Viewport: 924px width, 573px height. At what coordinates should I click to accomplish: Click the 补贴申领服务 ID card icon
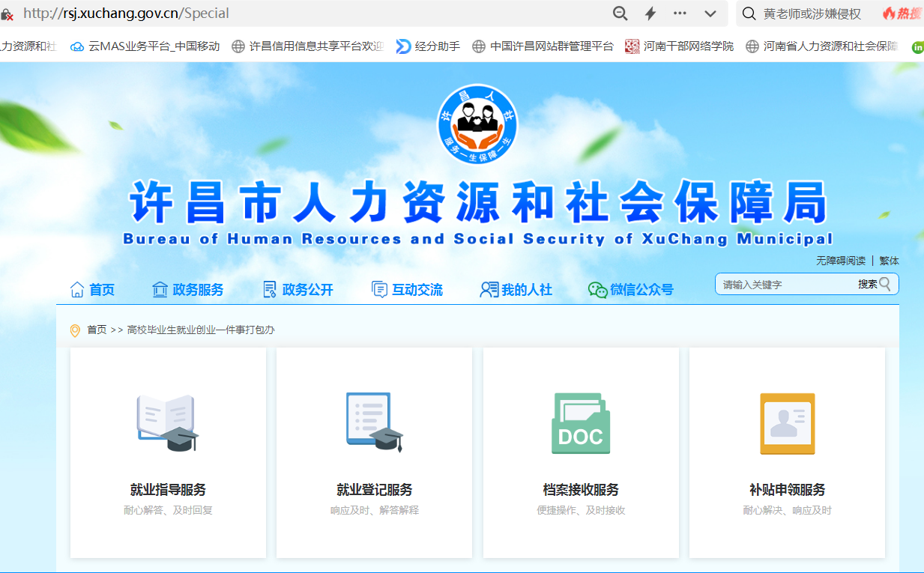(x=787, y=423)
